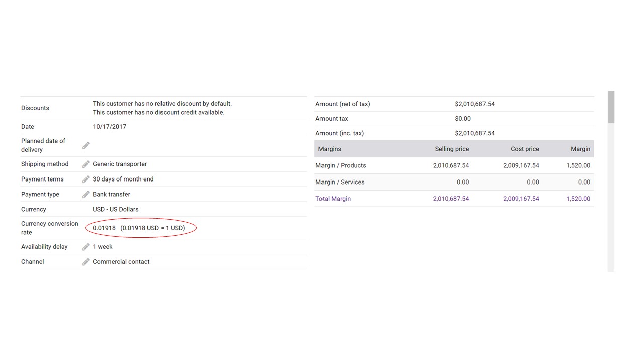Click the Bank transfer payment value
This screenshot has width=644, height=362.
click(x=111, y=194)
